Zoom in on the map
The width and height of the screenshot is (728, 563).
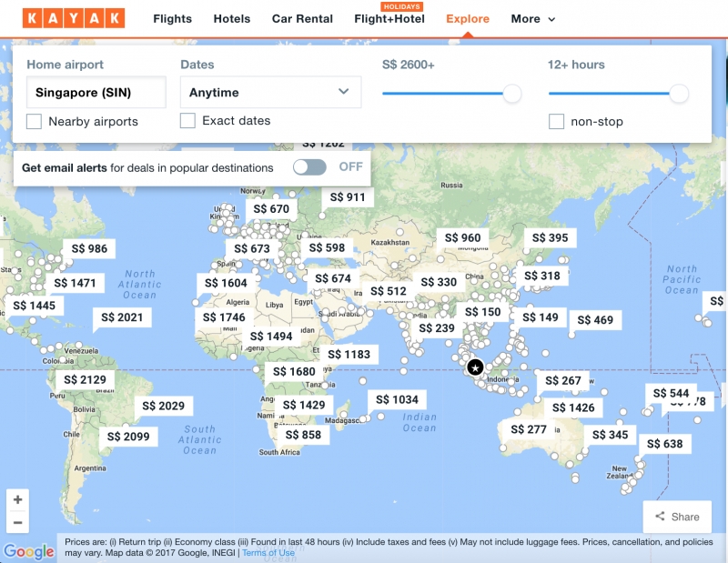(17, 500)
